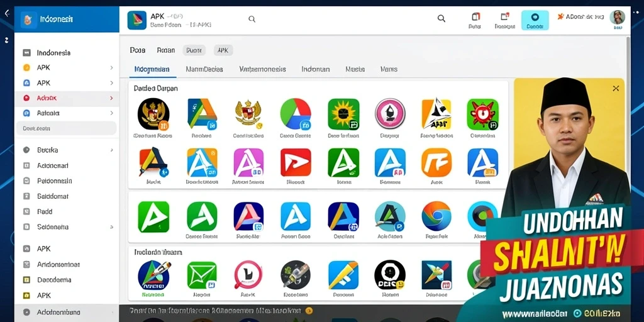Open the green triangle app in third row
The height and width of the screenshot is (322, 644).
tap(153, 216)
